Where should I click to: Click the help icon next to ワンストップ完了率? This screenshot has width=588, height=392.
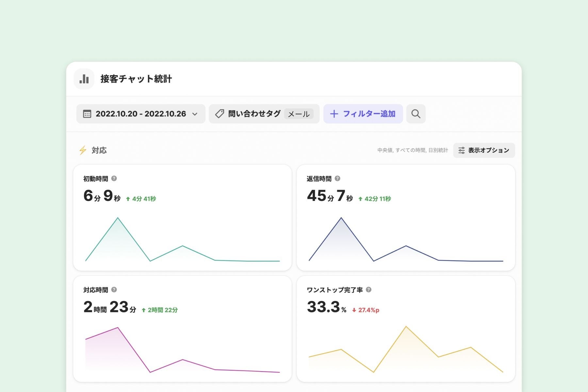tap(368, 290)
